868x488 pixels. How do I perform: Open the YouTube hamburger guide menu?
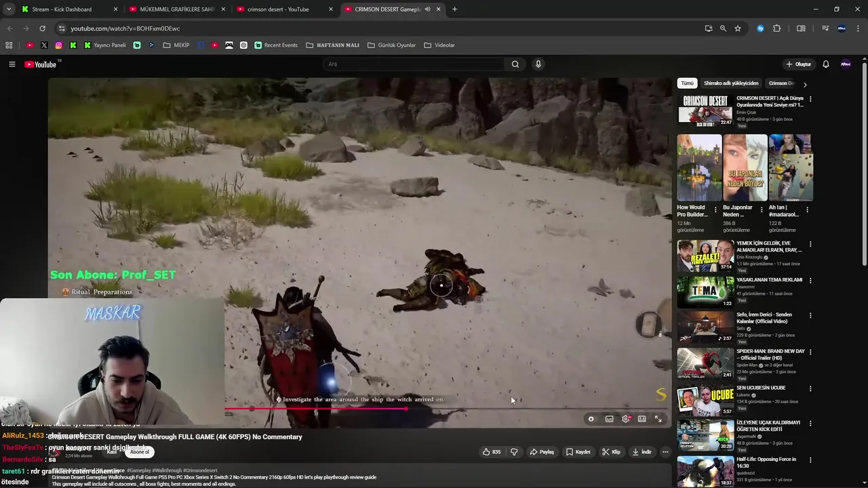(x=12, y=64)
